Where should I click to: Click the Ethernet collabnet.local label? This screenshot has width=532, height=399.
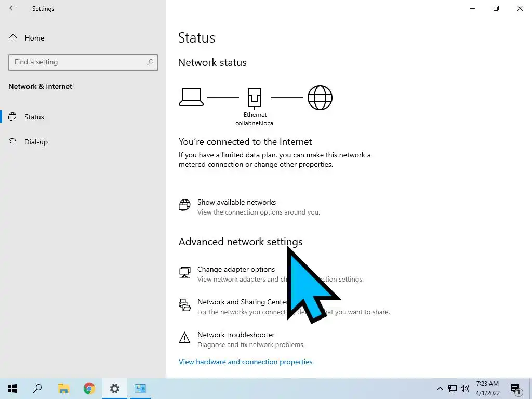click(x=255, y=119)
